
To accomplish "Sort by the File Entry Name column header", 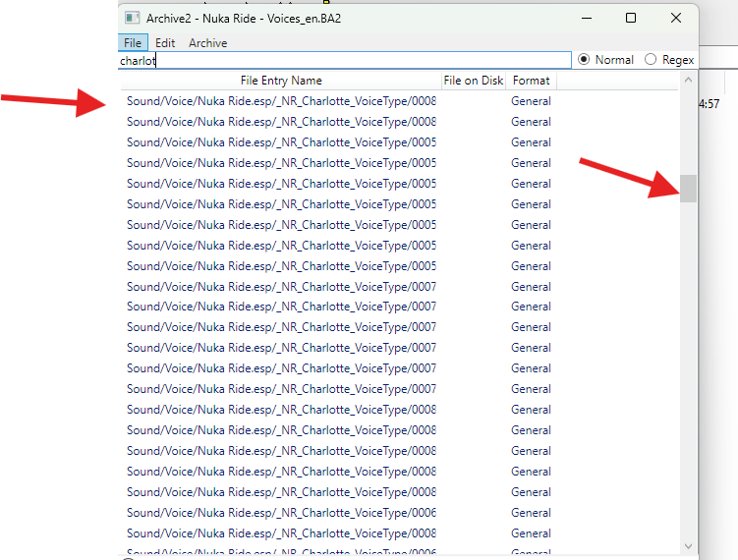I will click(x=281, y=81).
